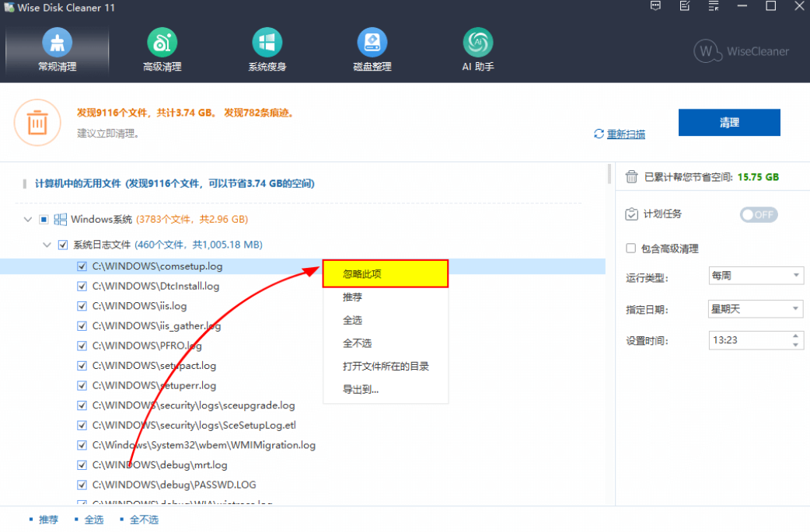Toggle the 计划任务 OFF switch

coord(759,214)
